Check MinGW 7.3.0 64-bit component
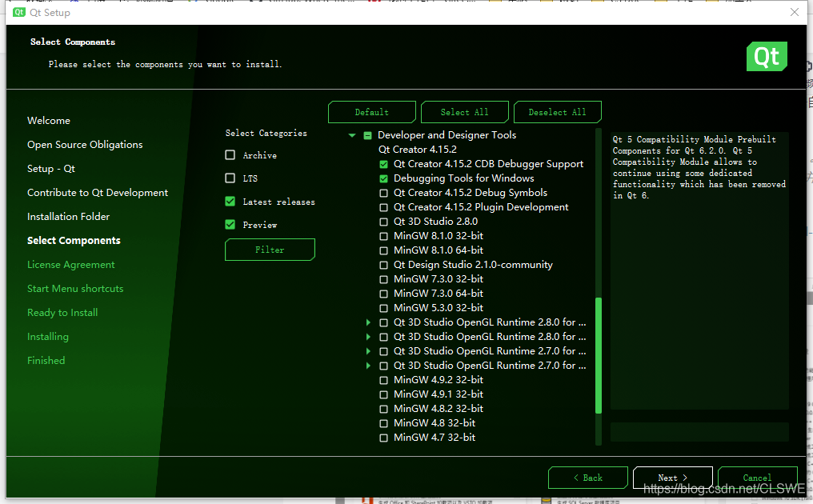The height and width of the screenshot is (504, 813). coord(383,294)
